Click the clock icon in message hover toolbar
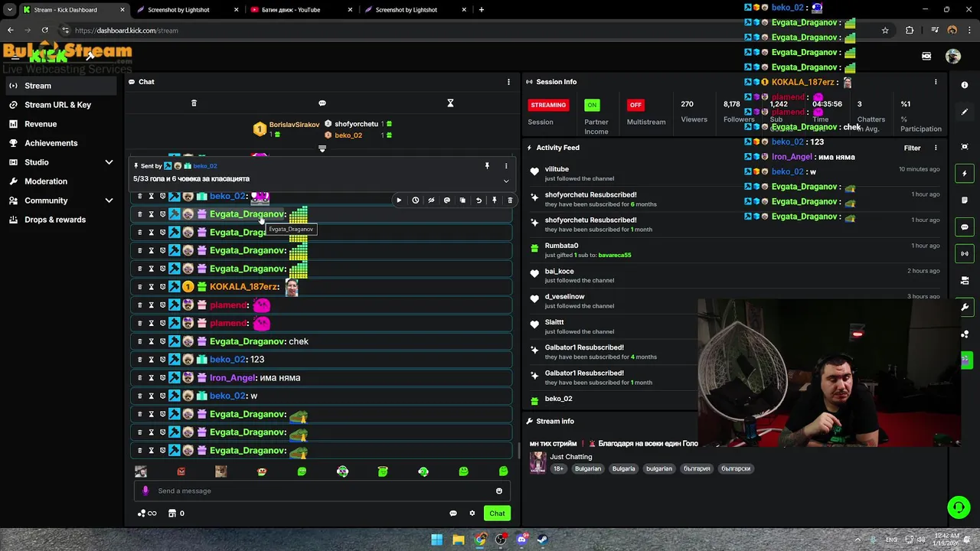980x551 pixels. [x=415, y=201]
